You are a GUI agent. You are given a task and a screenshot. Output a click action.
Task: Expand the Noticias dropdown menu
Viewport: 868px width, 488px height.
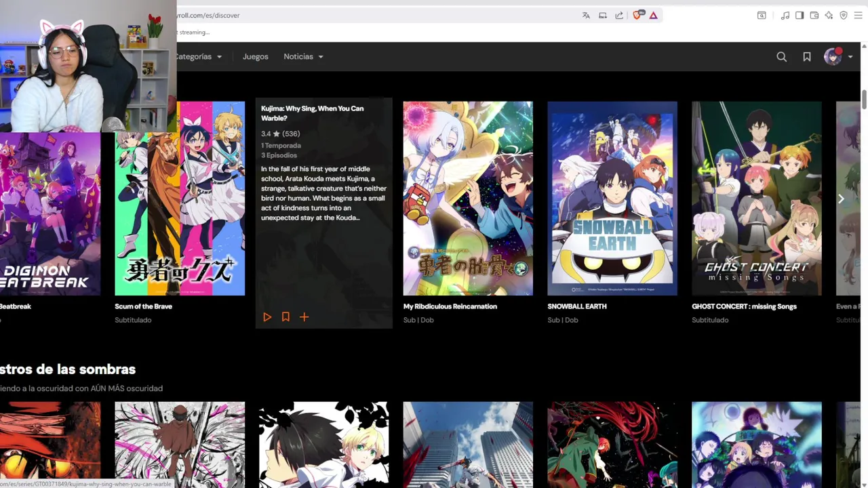(x=303, y=57)
